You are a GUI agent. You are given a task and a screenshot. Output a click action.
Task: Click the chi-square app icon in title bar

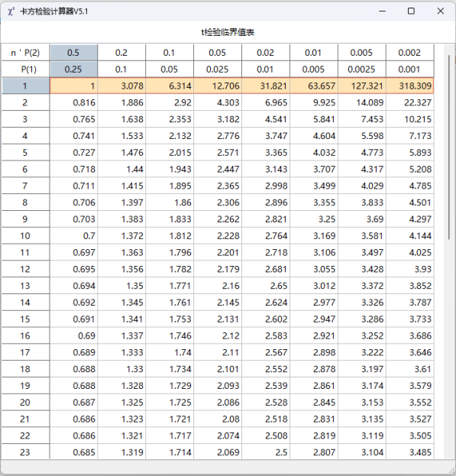tap(11, 11)
